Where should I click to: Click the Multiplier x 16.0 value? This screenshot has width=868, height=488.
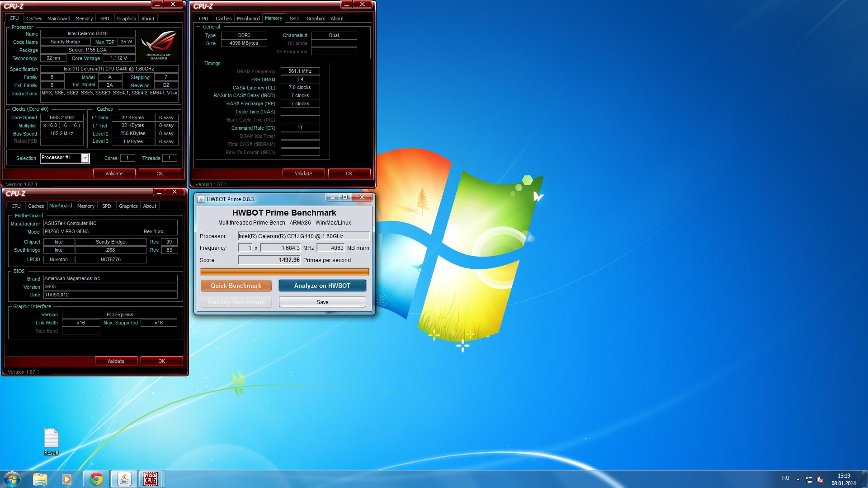click(x=62, y=126)
